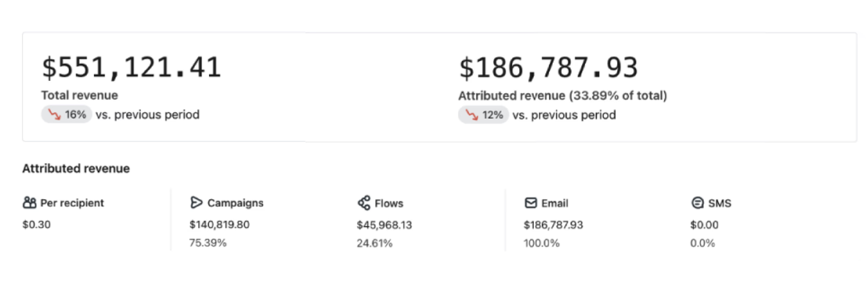Click the Per recipient $0.30 value
This screenshot has width=868, height=293.
click(x=36, y=224)
